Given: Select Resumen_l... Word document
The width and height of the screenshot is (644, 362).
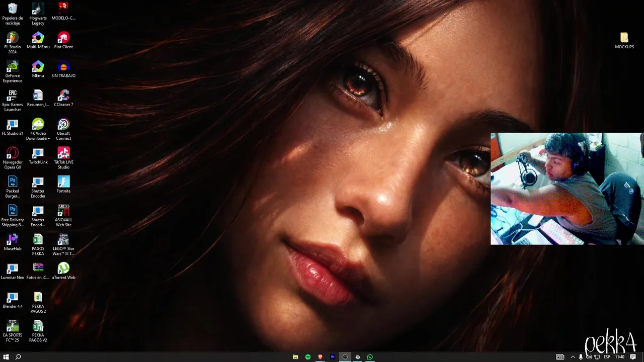Looking at the screenshot, I should [38, 98].
